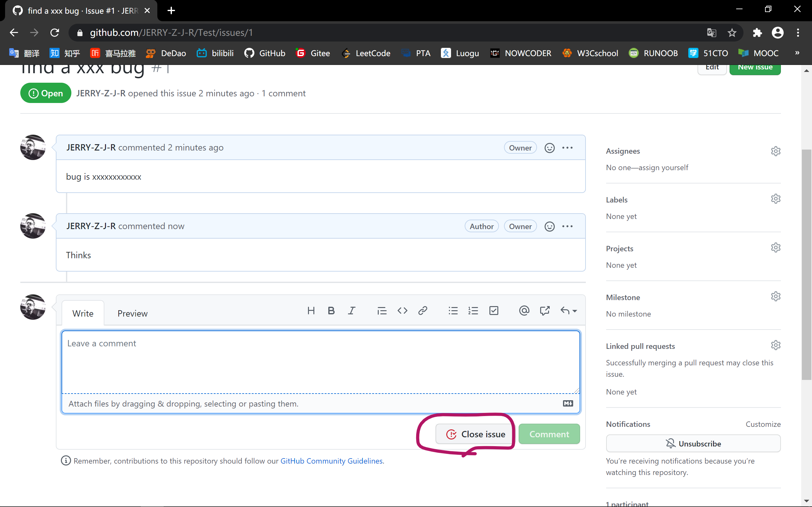Viewport: 812px width, 507px height.
Task: Click the task checklist icon
Action: click(x=494, y=310)
